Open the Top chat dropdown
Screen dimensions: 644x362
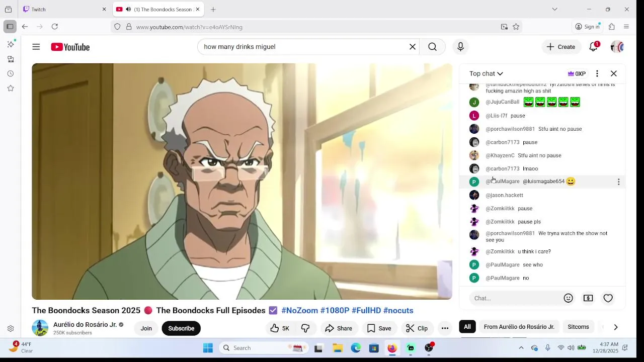[486, 73]
